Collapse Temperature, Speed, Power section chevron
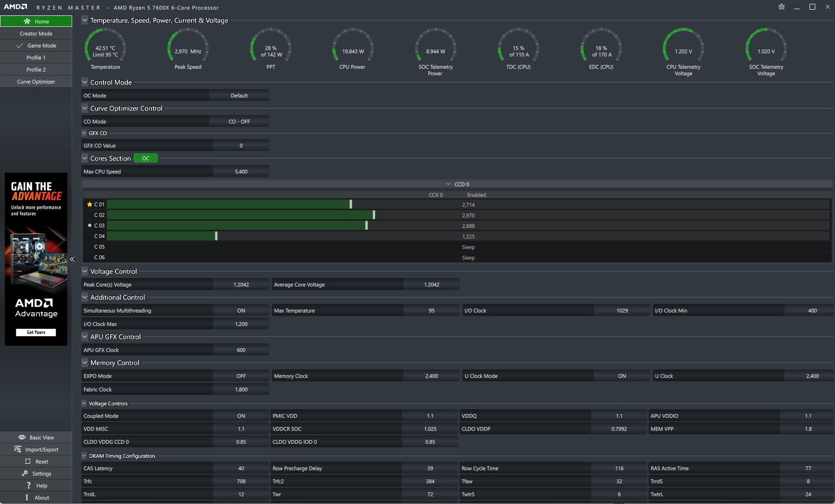Screen dimensions: 835x504 tap(85, 20)
